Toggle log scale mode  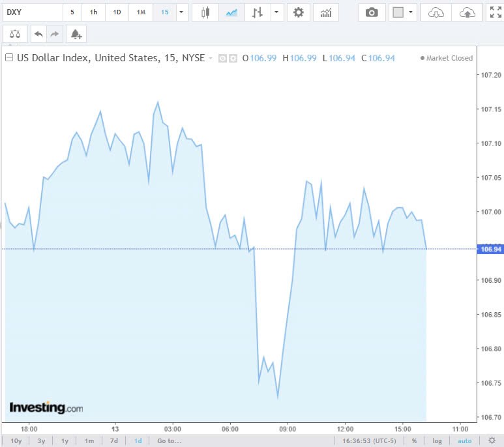[x=437, y=441]
